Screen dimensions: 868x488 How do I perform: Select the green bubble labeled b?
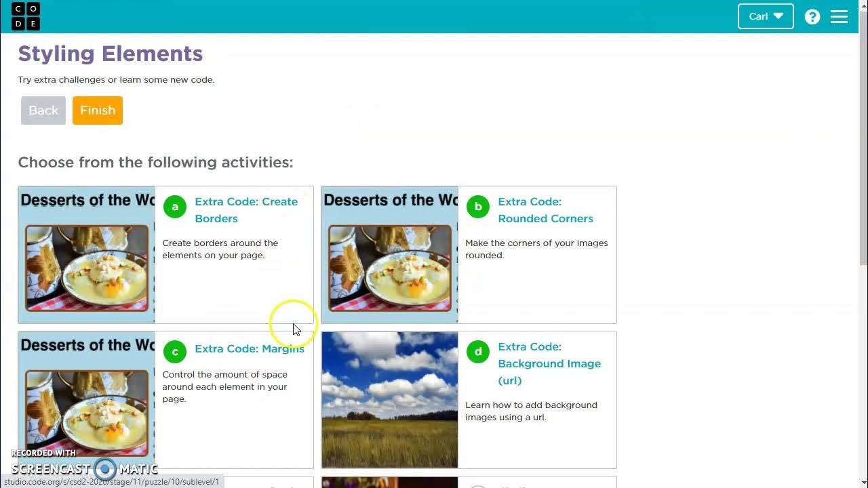478,207
